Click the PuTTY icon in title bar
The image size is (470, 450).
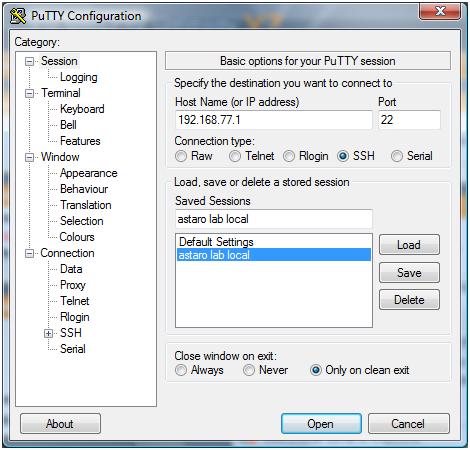click(18, 16)
